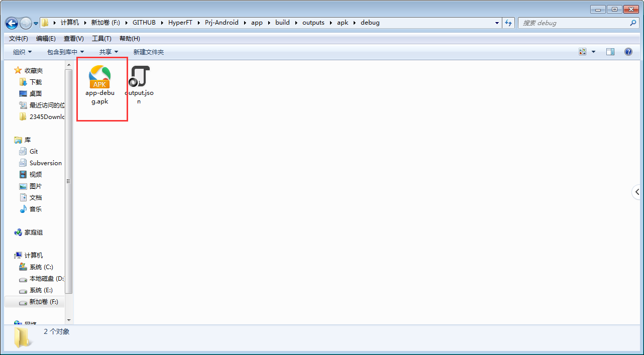
Task: Click the 新建文件夹 button
Action: click(149, 52)
